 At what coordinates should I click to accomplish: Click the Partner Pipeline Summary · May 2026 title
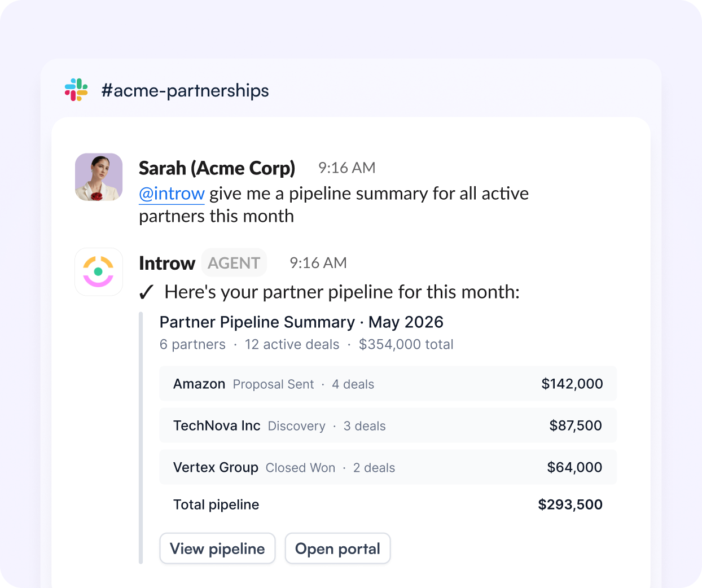point(301,322)
